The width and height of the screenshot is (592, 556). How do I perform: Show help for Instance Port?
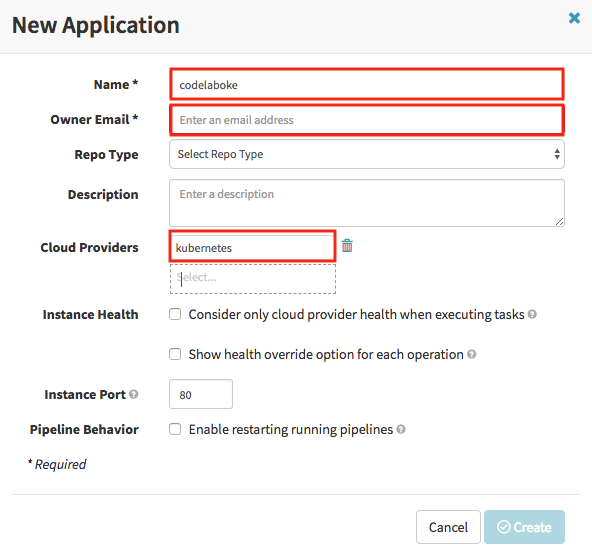tap(133, 394)
